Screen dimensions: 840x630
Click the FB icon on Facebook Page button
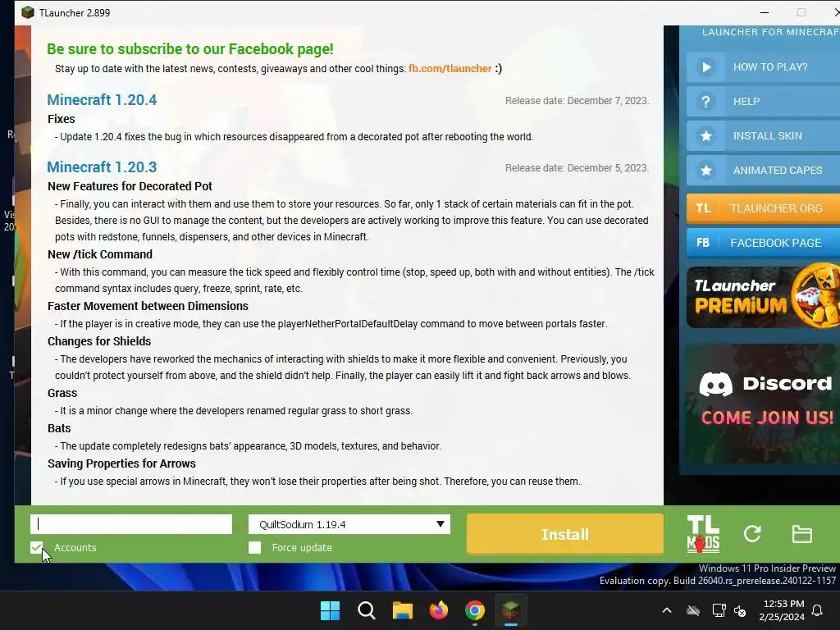[x=703, y=243]
